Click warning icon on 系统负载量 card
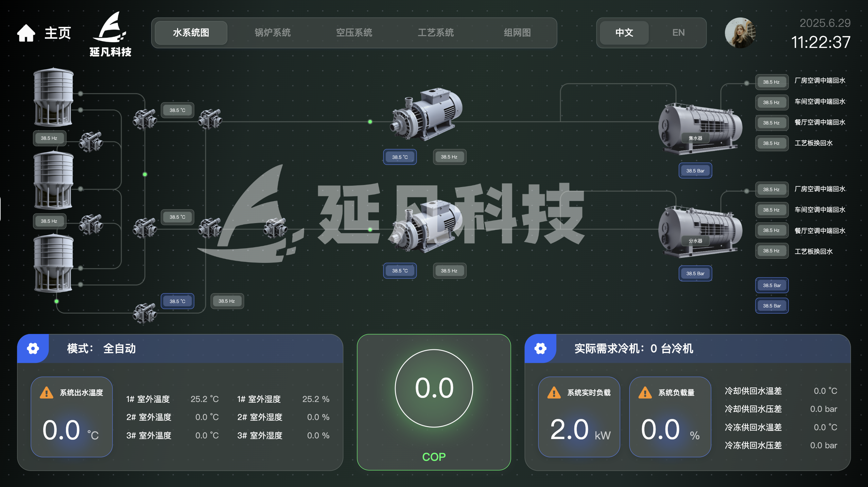 click(x=645, y=392)
